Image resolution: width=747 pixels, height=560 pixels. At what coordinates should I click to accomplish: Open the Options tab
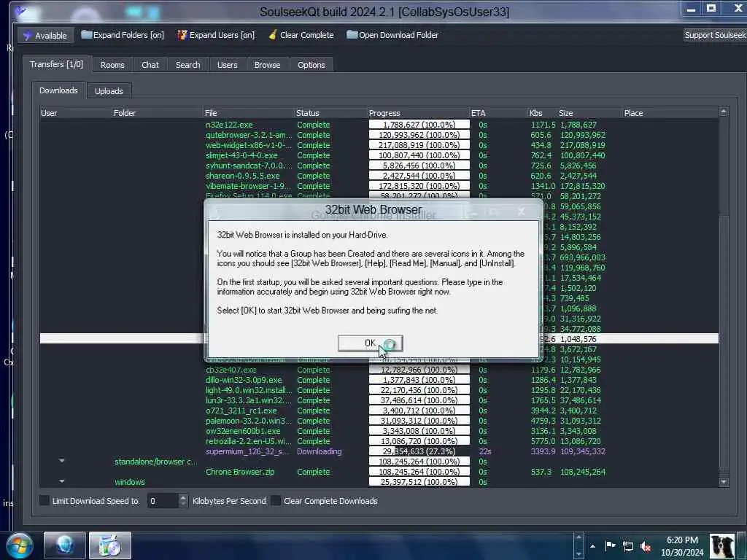click(311, 65)
